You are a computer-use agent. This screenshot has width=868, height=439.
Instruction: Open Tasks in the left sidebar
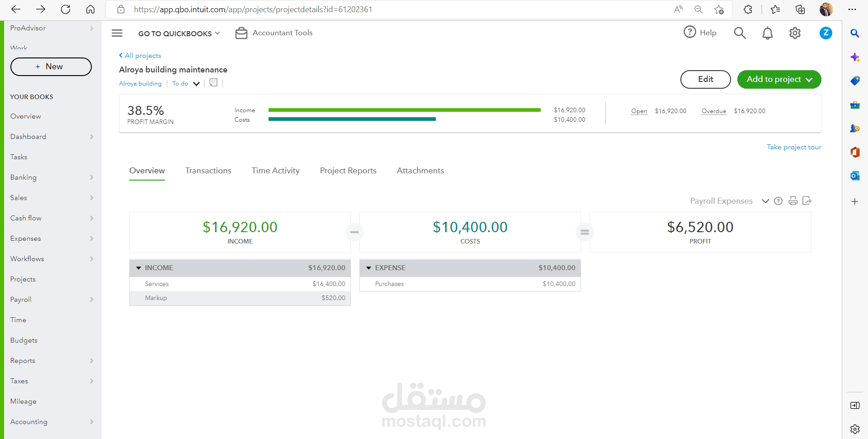[x=19, y=157]
